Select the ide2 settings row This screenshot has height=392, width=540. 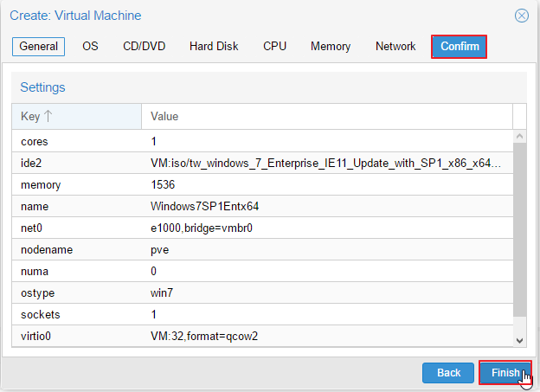click(262, 163)
